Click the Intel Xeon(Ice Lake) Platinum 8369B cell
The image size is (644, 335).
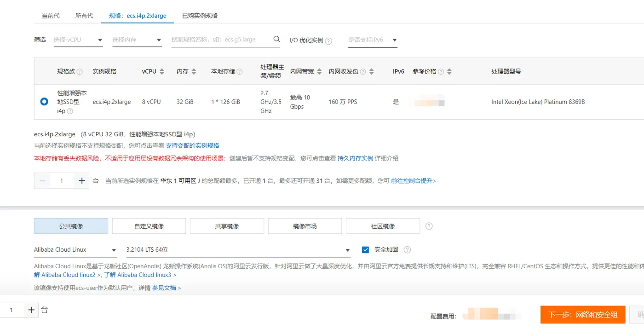tap(538, 102)
